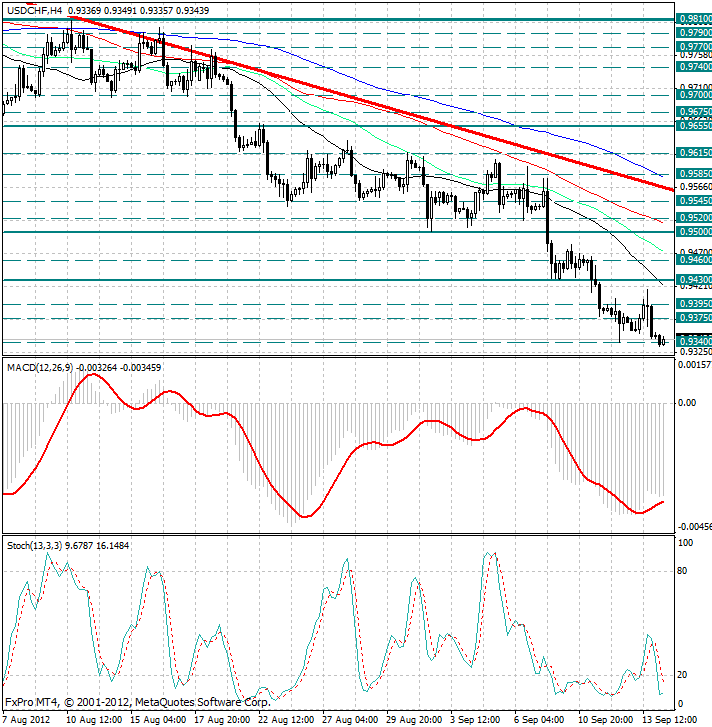Click the Stochastic scale value 20
The height and width of the screenshot is (727, 712).
[x=682, y=675]
